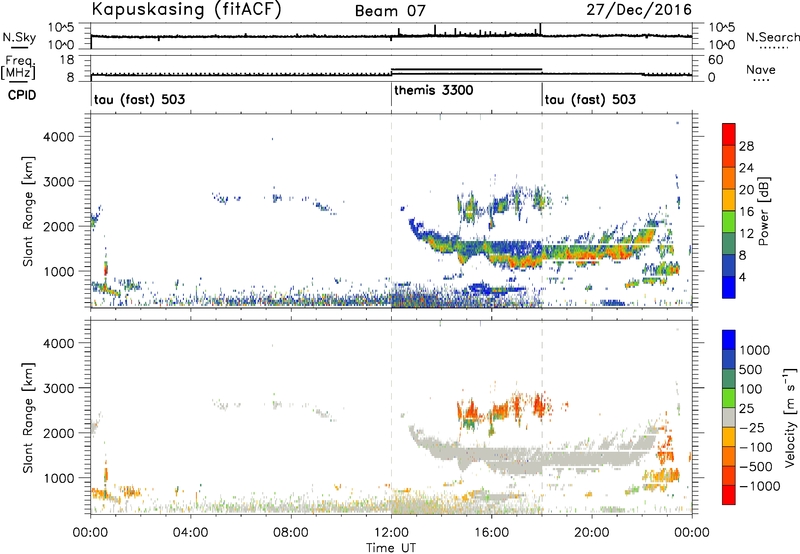Screen dimensions: 800x554
Task: Pick the bottom blue segment of power colorbar
Action: pos(729,287)
